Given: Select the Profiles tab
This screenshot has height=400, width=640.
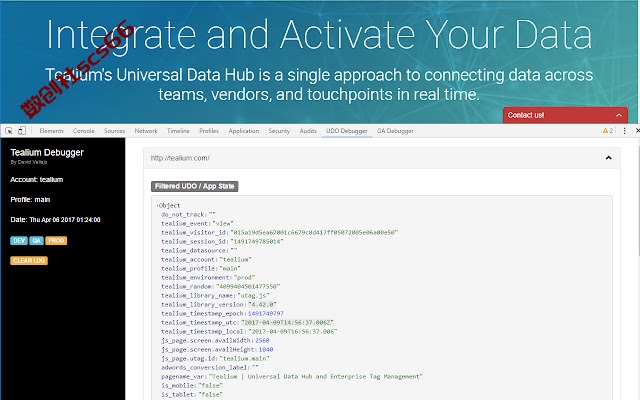Looking at the screenshot, I should [x=209, y=131].
